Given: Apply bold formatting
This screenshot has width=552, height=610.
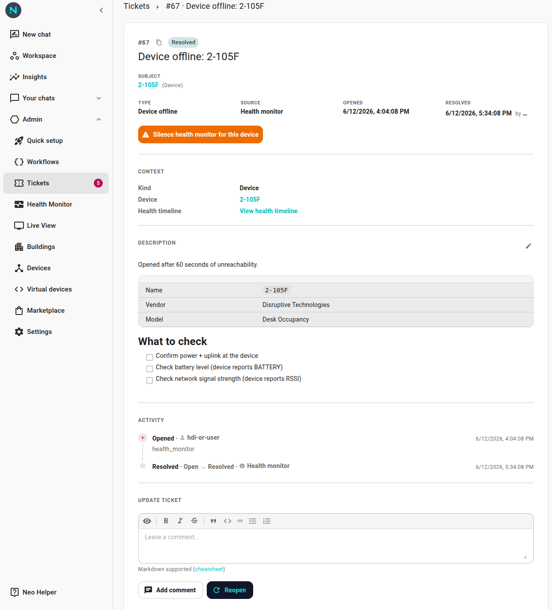Looking at the screenshot, I should [166, 521].
